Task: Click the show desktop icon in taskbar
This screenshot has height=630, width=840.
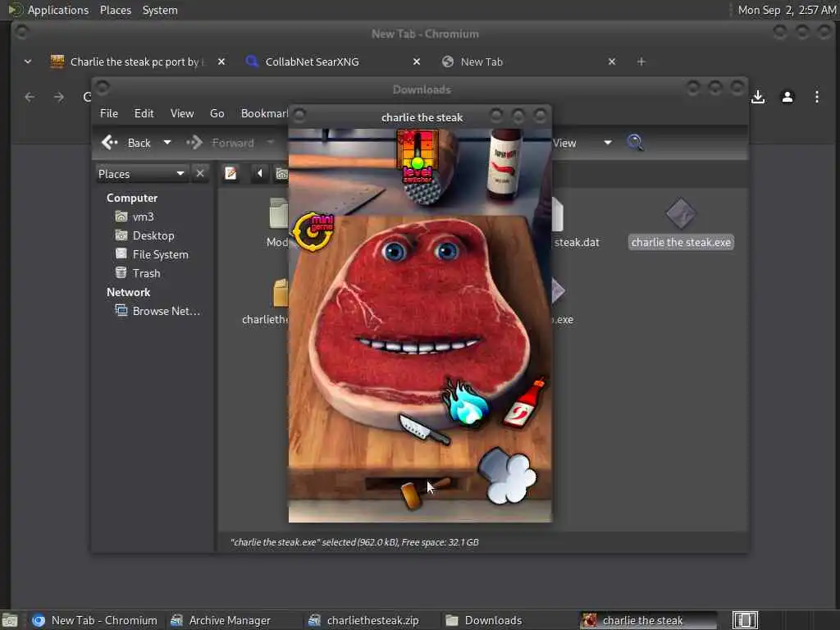Action: tap(10, 620)
